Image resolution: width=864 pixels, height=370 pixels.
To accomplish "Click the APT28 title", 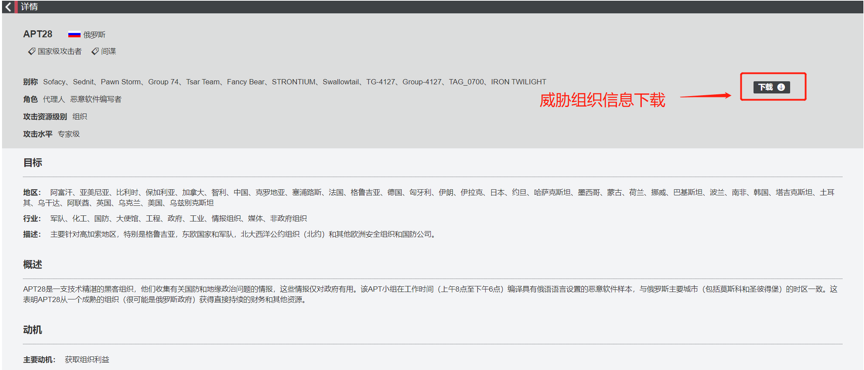I will [x=38, y=34].
